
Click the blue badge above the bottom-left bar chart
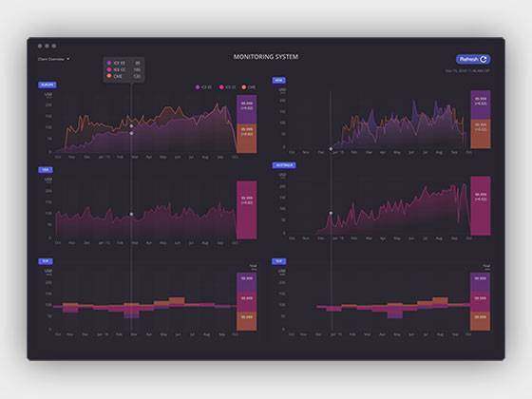pos(46,261)
